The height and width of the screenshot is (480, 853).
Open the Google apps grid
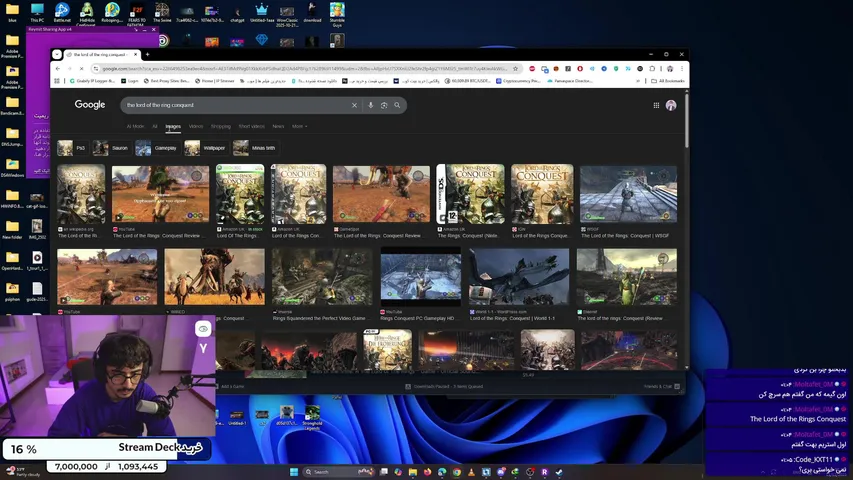(x=656, y=105)
